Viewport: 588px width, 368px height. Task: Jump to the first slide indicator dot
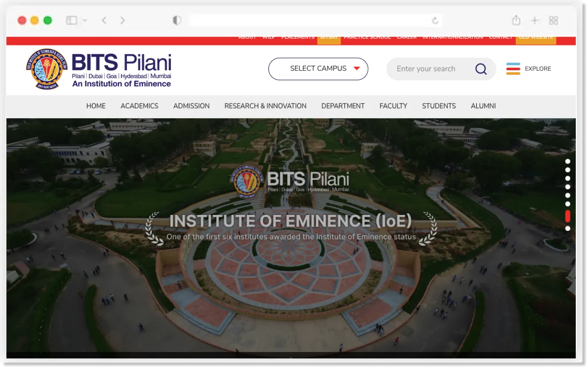point(568,161)
